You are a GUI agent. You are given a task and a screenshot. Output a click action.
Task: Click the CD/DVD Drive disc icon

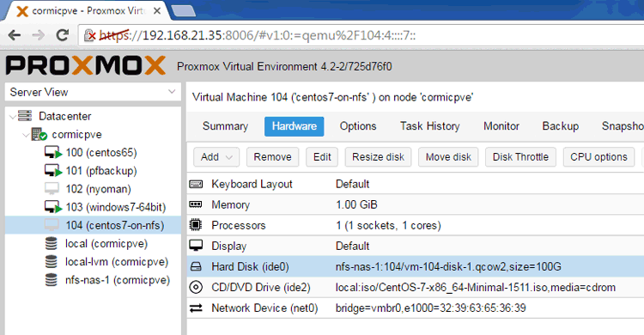click(196, 287)
